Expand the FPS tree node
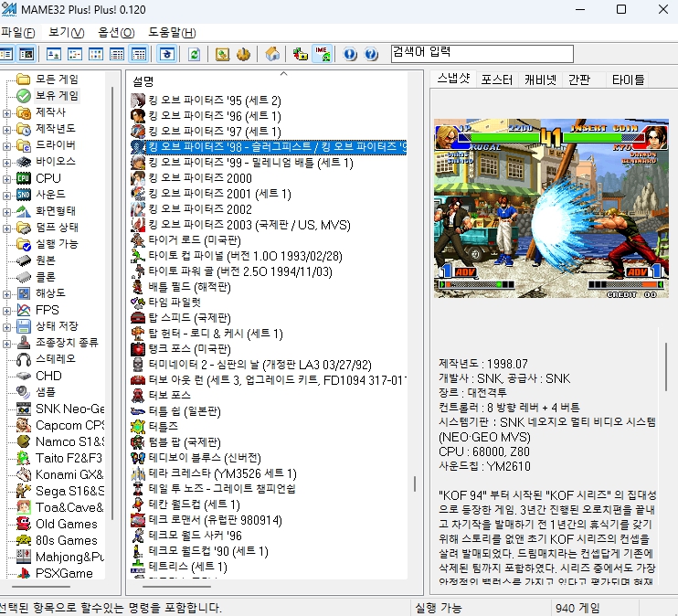This screenshot has height=616, width=678. pos(6,311)
